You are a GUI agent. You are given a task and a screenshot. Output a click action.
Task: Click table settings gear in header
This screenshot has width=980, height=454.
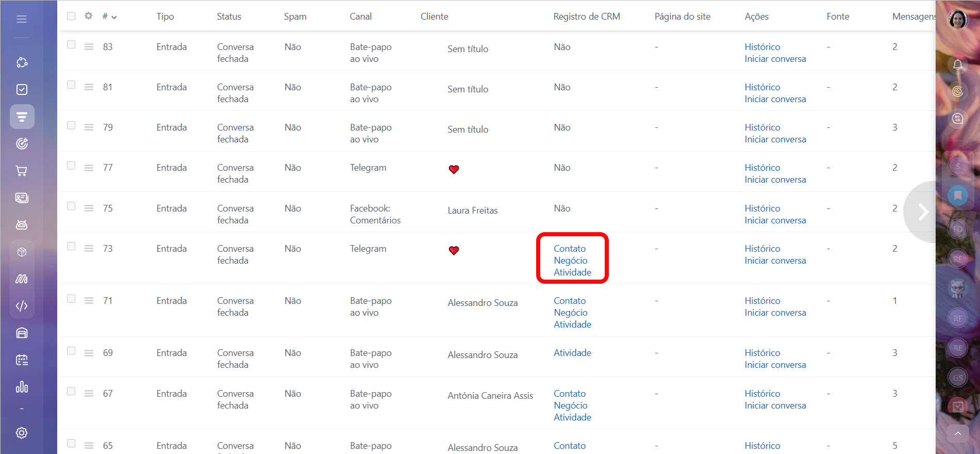pyautogui.click(x=88, y=16)
